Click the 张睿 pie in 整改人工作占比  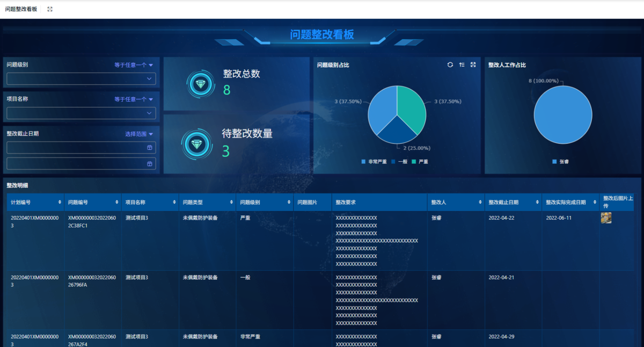[563, 114]
